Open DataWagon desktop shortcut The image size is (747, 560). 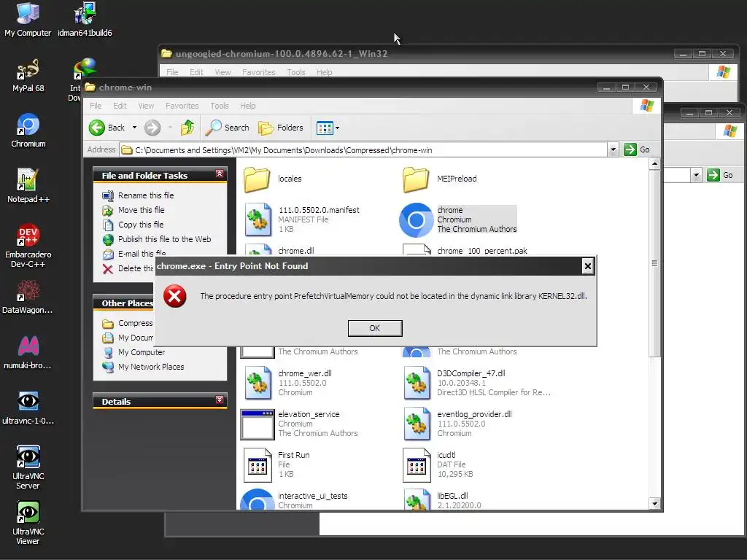(28, 297)
